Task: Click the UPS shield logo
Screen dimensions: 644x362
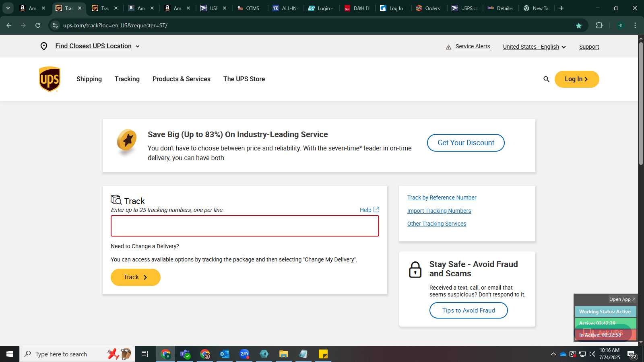Action: click(50, 79)
